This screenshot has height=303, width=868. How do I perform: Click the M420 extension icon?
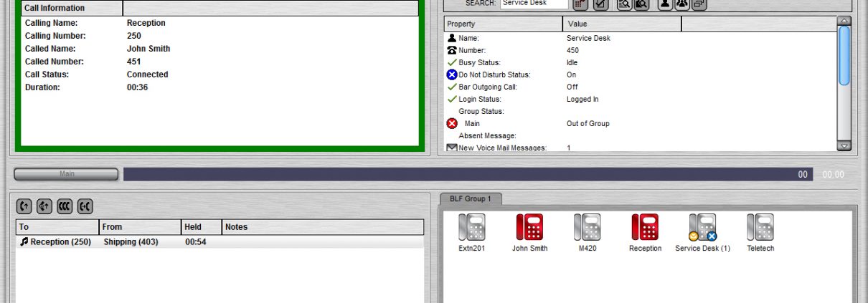(x=587, y=228)
